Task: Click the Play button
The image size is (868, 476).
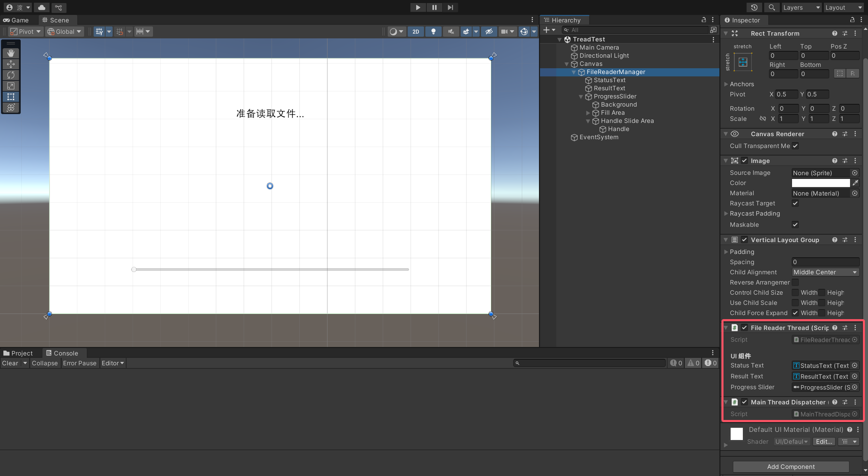Action: (418, 7)
